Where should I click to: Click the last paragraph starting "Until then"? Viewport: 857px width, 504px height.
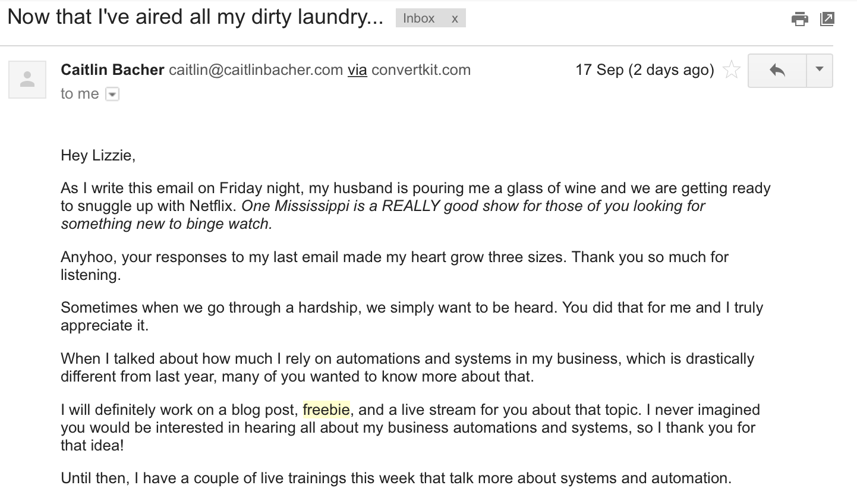click(396, 478)
